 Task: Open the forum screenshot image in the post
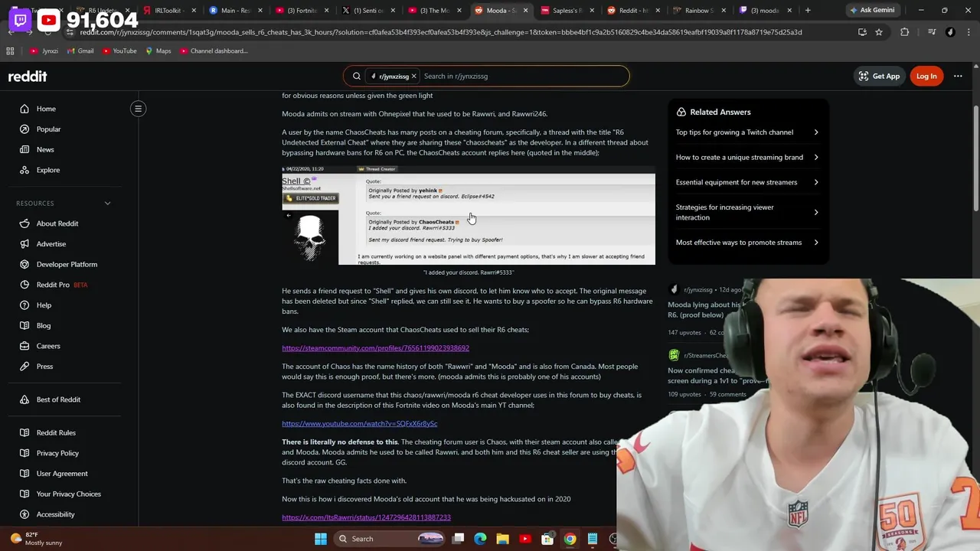[x=469, y=216]
